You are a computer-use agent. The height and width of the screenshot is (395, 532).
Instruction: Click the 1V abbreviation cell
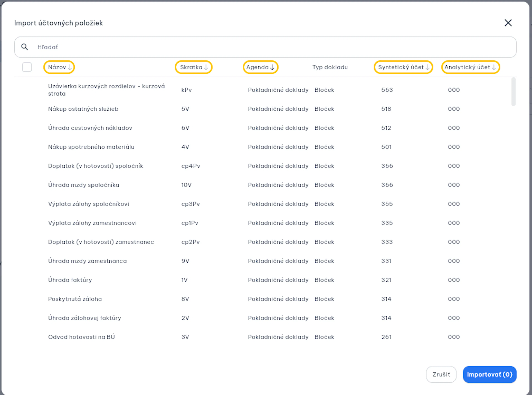(x=185, y=280)
